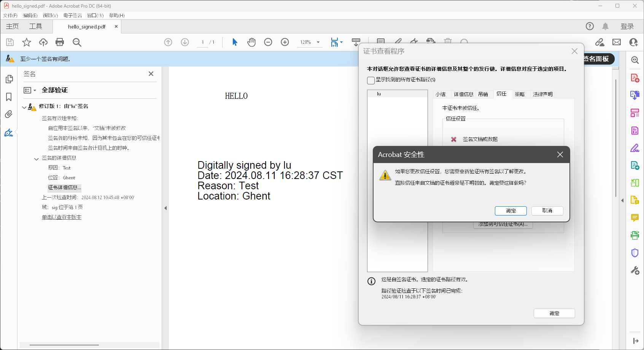Click the 全部验证 button

point(55,90)
